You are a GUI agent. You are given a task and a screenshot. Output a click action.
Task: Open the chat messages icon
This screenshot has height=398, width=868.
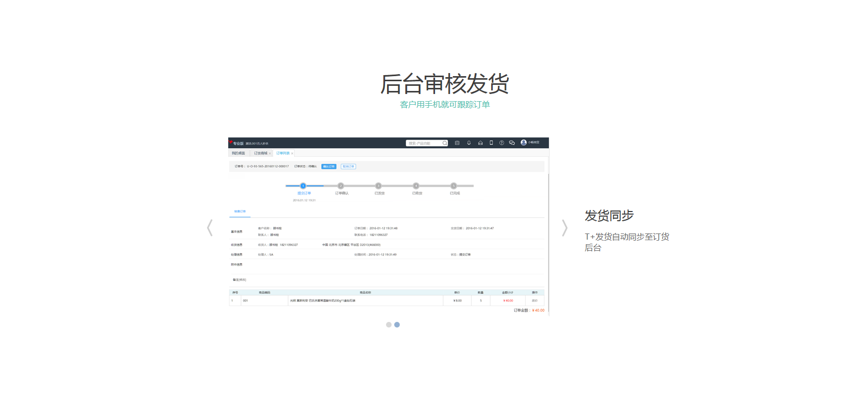(x=512, y=143)
